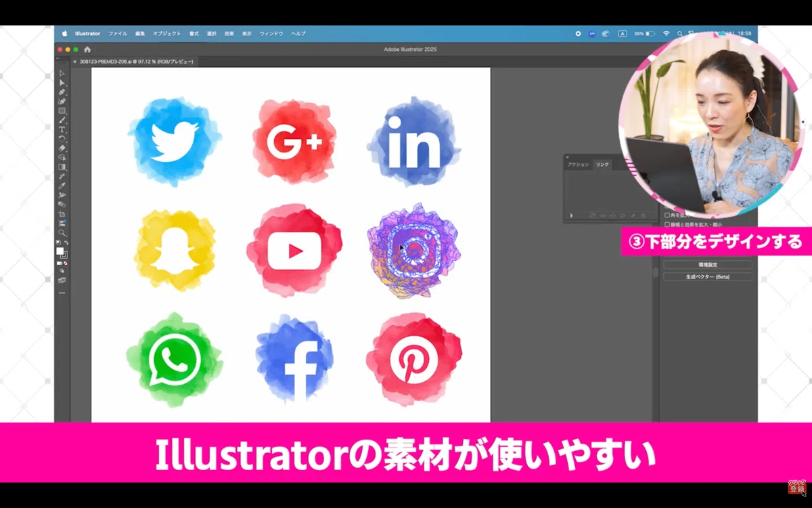Screen dimensions: 812x508
Task: Click the Go To Link icon
Action: (613, 216)
